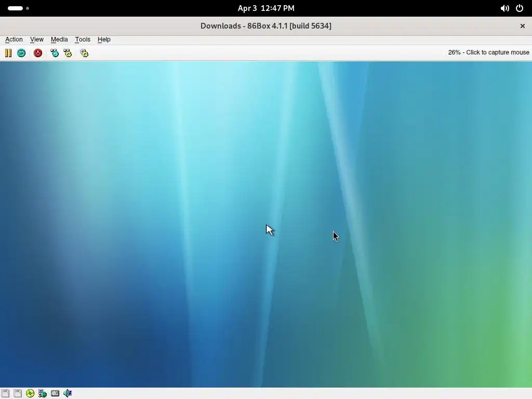Viewport: 532px width, 399px height.
Task: Click the '26% - Click to capture mouse' text
Action: [488, 52]
